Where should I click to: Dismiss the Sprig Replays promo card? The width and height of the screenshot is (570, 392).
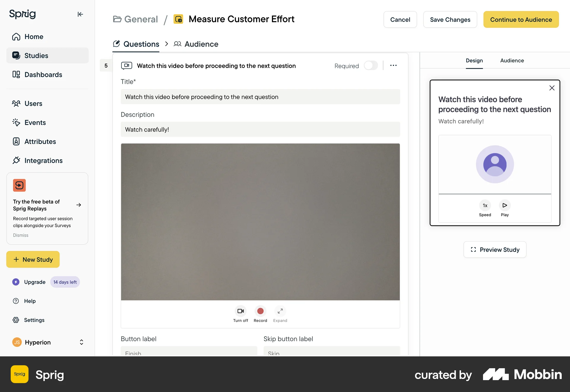pyautogui.click(x=21, y=235)
